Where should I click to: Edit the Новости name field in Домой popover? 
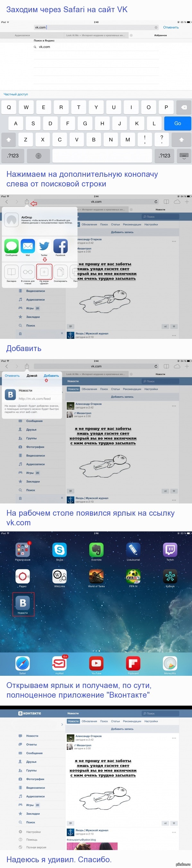40,391
